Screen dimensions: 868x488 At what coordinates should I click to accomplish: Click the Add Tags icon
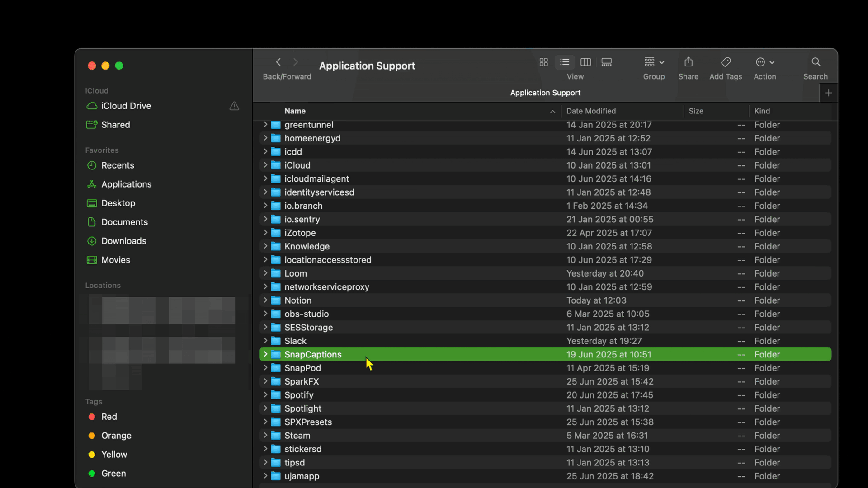tap(726, 62)
